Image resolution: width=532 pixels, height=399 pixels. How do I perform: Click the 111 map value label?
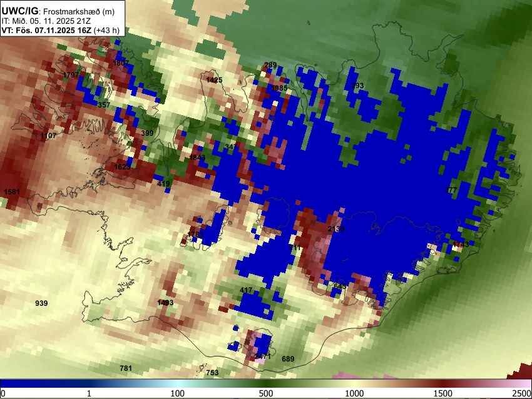pos(295,248)
